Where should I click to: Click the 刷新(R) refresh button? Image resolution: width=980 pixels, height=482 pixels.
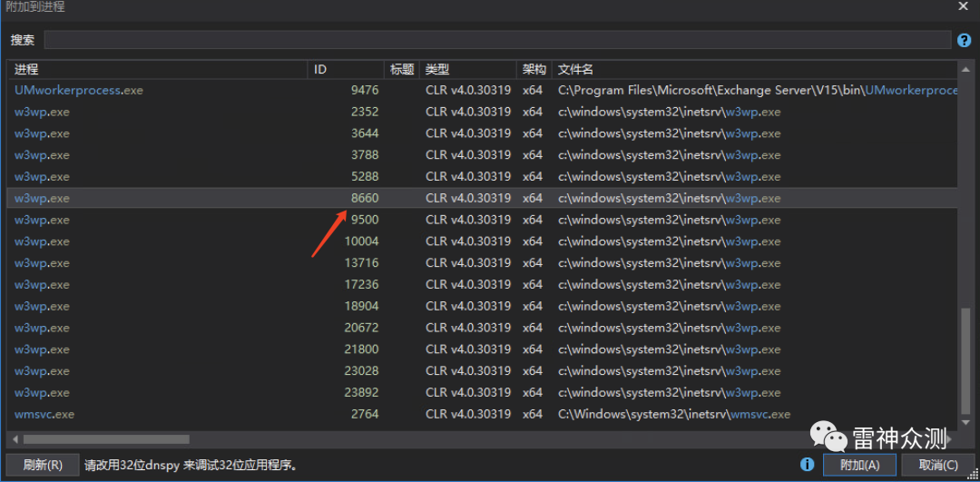(x=43, y=465)
